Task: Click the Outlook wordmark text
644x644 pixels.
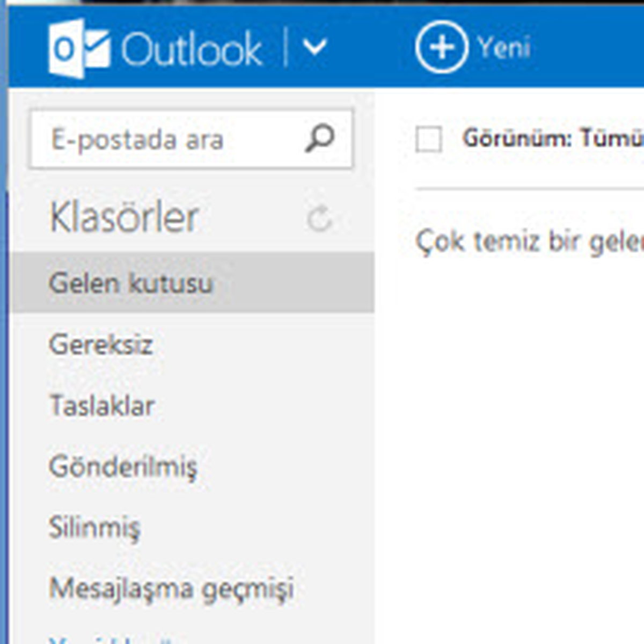Action: click(x=192, y=49)
